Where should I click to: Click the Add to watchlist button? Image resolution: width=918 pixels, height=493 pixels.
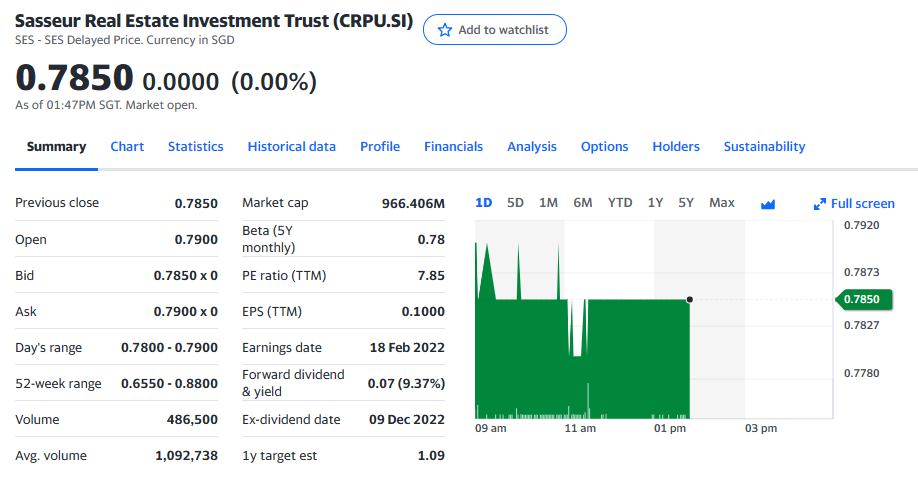[x=495, y=30]
